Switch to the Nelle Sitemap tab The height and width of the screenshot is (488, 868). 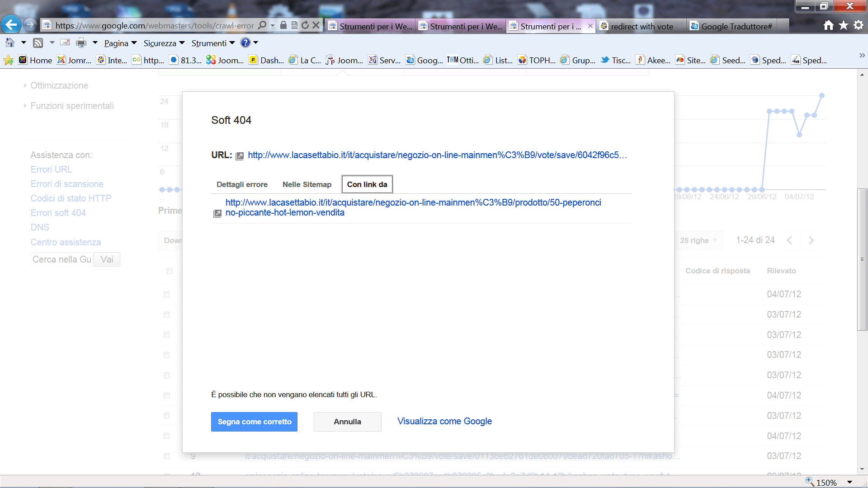click(307, 184)
